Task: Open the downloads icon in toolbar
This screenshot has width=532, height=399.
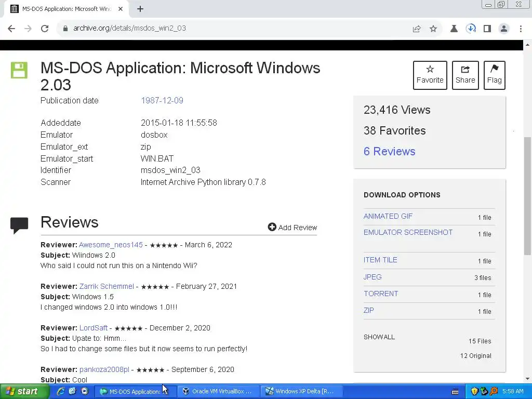Action: (471, 29)
